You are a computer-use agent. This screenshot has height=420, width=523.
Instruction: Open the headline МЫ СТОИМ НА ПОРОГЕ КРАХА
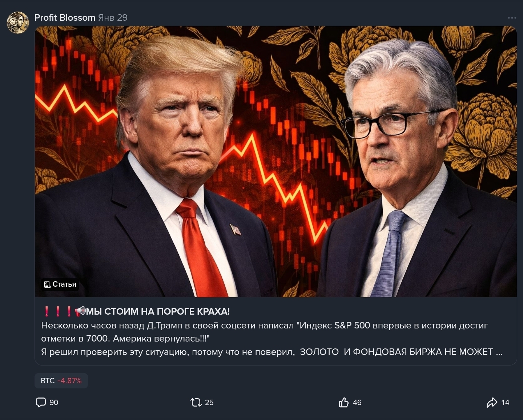click(158, 311)
